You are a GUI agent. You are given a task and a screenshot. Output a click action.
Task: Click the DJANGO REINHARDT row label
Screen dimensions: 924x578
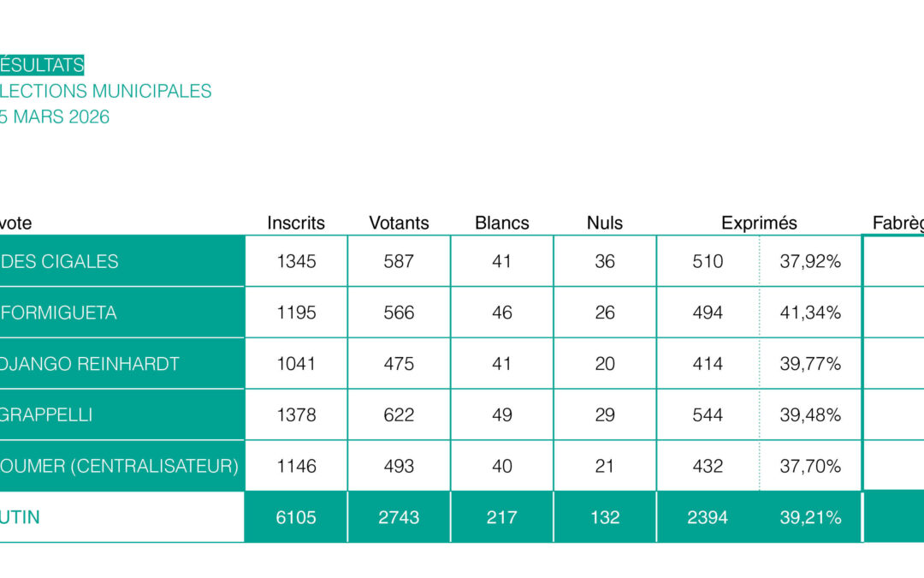[x=91, y=364]
